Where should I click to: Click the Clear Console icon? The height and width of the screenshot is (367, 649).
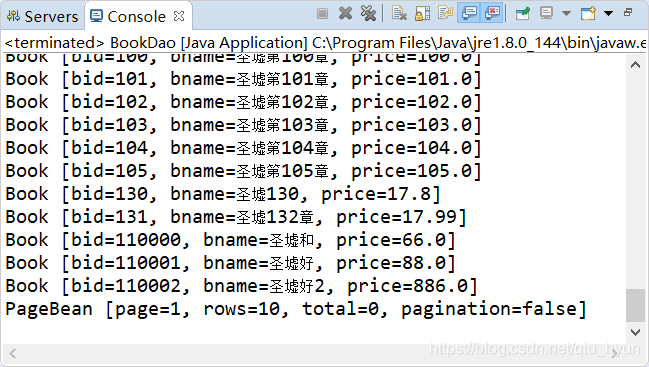point(399,13)
